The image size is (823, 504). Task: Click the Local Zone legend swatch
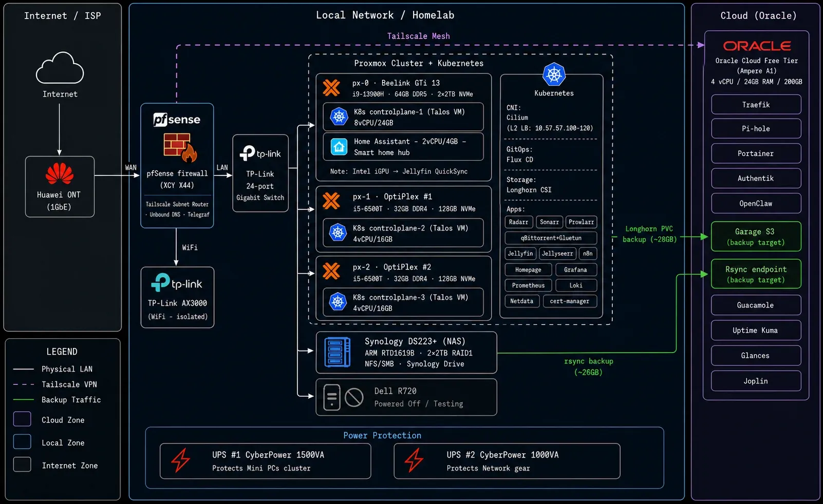coord(22,441)
